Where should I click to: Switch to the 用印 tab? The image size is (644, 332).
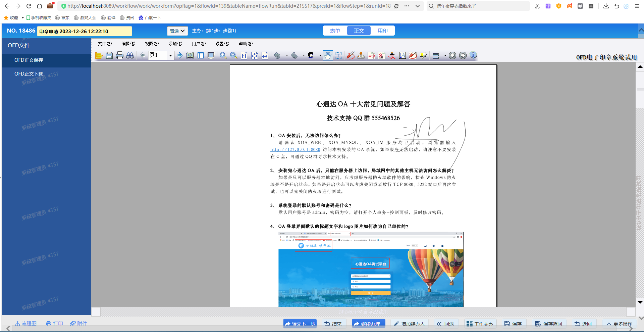click(383, 31)
